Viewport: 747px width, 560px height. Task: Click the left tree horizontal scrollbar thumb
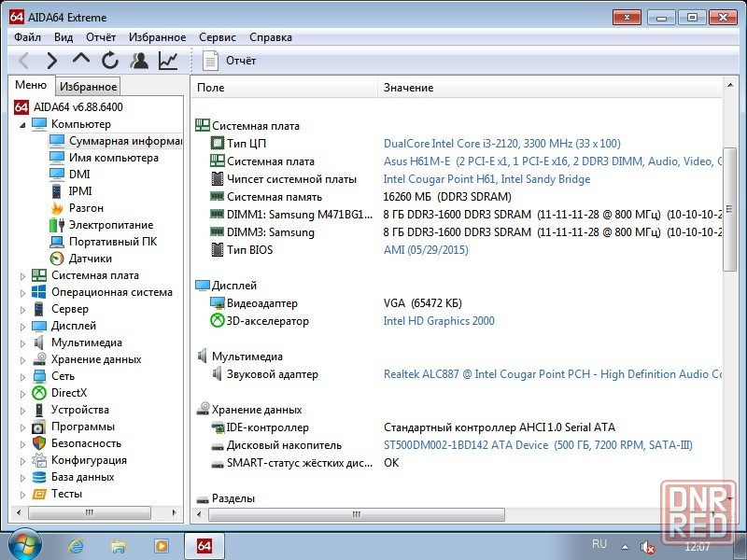coord(90,512)
